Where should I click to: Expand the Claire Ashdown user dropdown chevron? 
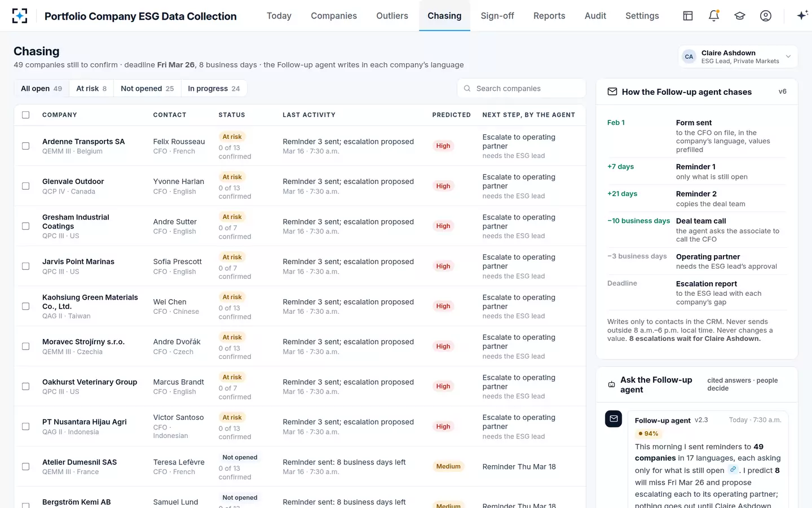[x=788, y=56]
